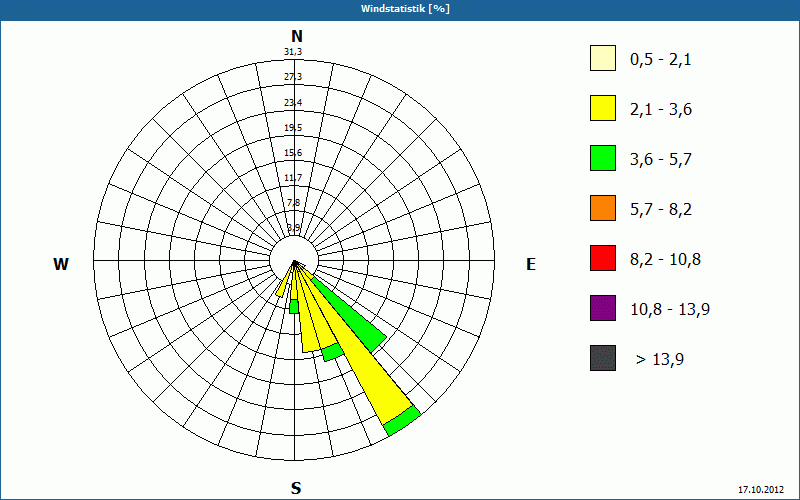Click the 27,3 ring scale value
The height and width of the screenshot is (500, 800).
coord(293,77)
